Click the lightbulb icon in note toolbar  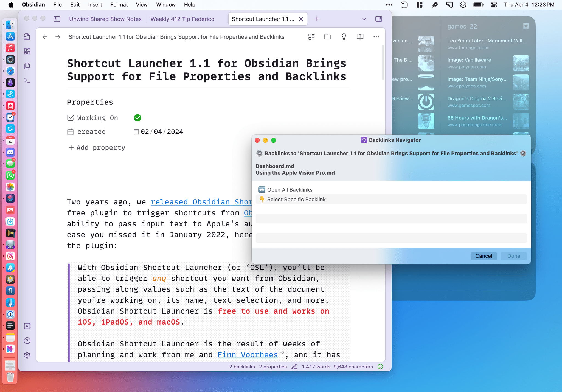344,37
